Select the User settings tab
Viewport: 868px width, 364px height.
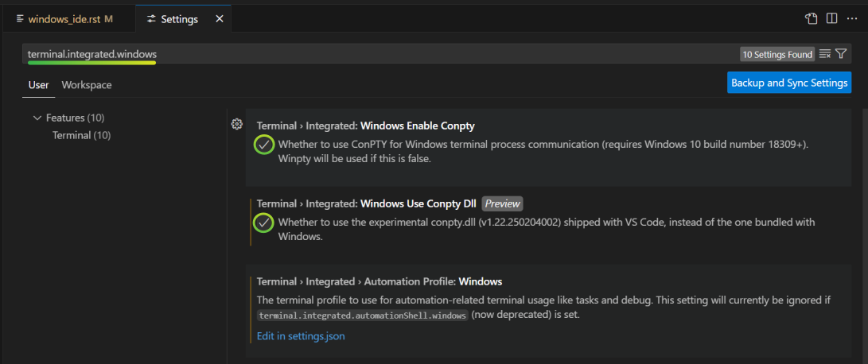click(39, 85)
